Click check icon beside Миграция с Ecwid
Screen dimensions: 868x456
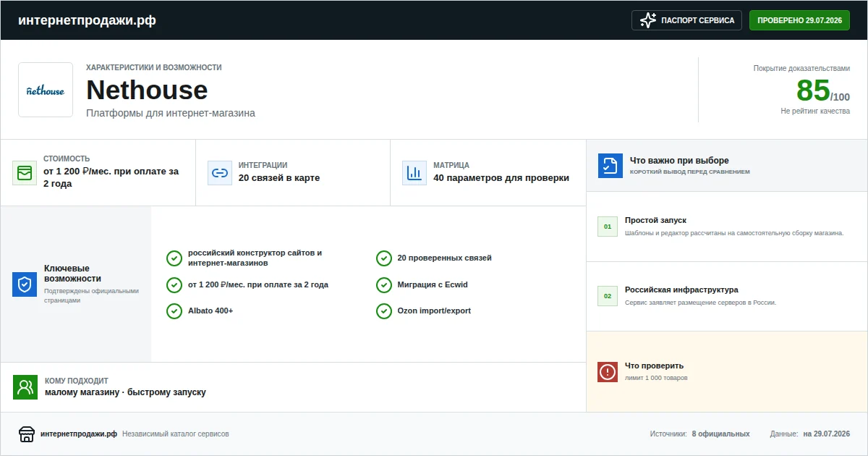[x=384, y=285]
